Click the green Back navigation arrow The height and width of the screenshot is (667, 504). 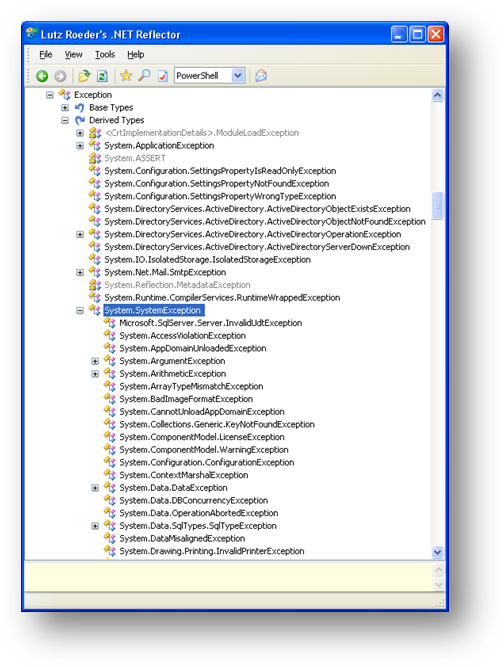pyautogui.click(x=42, y=76)
